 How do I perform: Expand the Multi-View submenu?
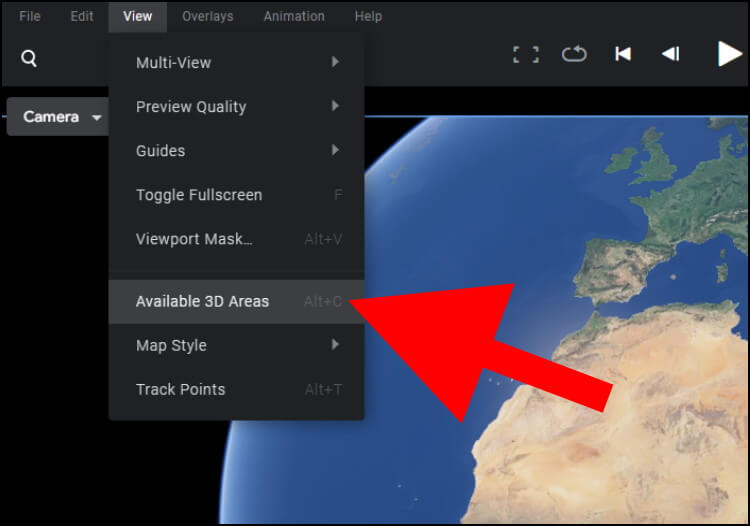236,62
